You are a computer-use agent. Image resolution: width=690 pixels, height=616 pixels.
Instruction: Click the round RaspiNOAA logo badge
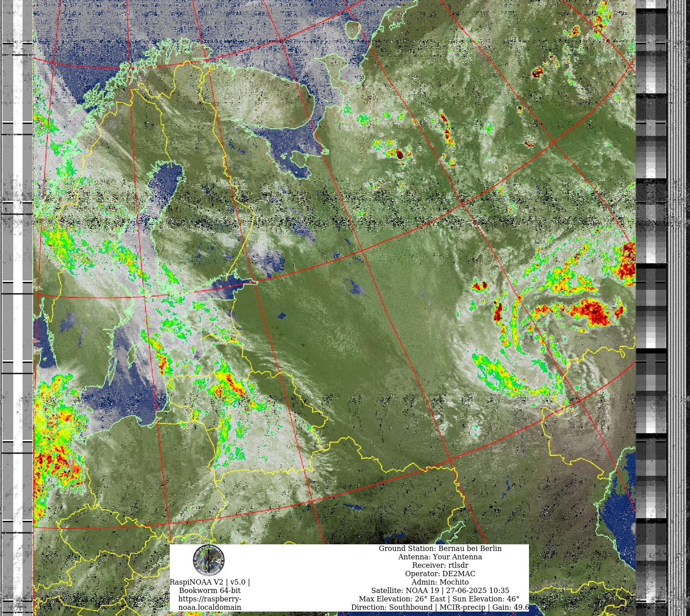click(x=209, y=560)
